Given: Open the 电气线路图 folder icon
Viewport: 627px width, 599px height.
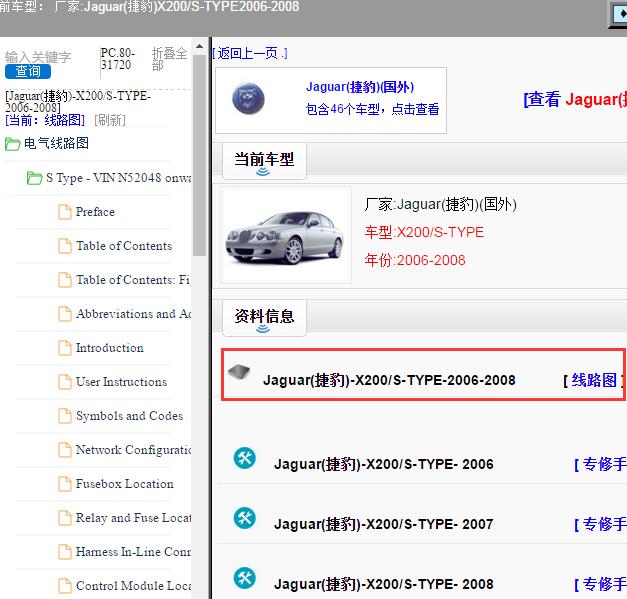Looking at the screenshot, I should coord(12,144).
